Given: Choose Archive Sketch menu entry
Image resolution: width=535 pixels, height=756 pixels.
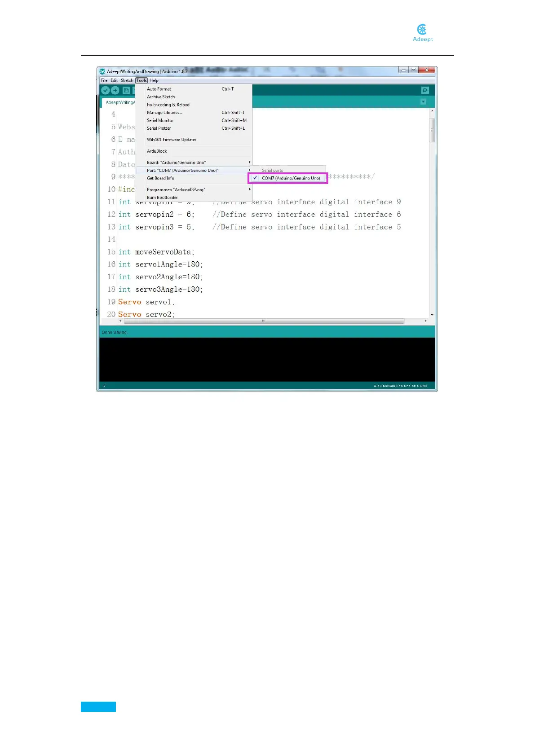Looking at the screenshot, I should pyautogui.click(x=193, y=97).
